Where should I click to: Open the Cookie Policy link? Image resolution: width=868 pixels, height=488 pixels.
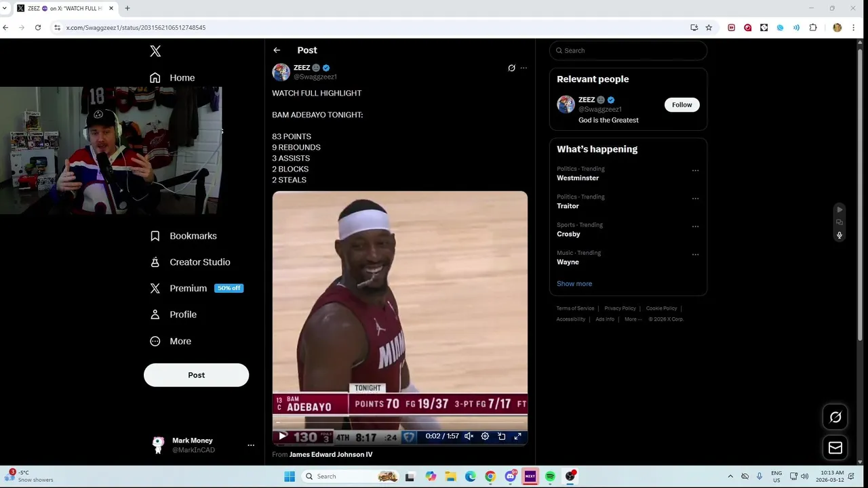click(x=661, y=308)
